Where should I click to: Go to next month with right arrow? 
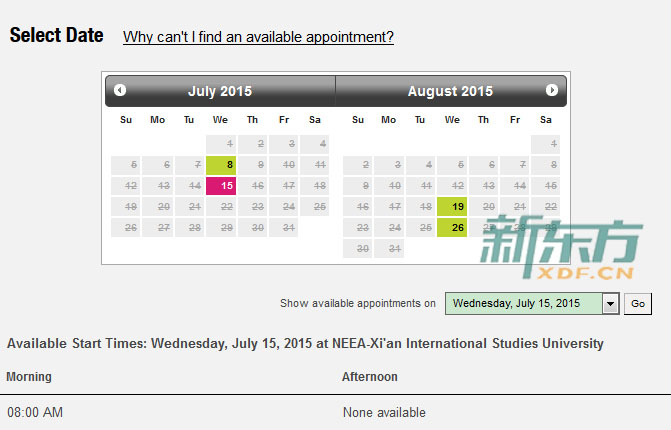click(x=552, y=90)
